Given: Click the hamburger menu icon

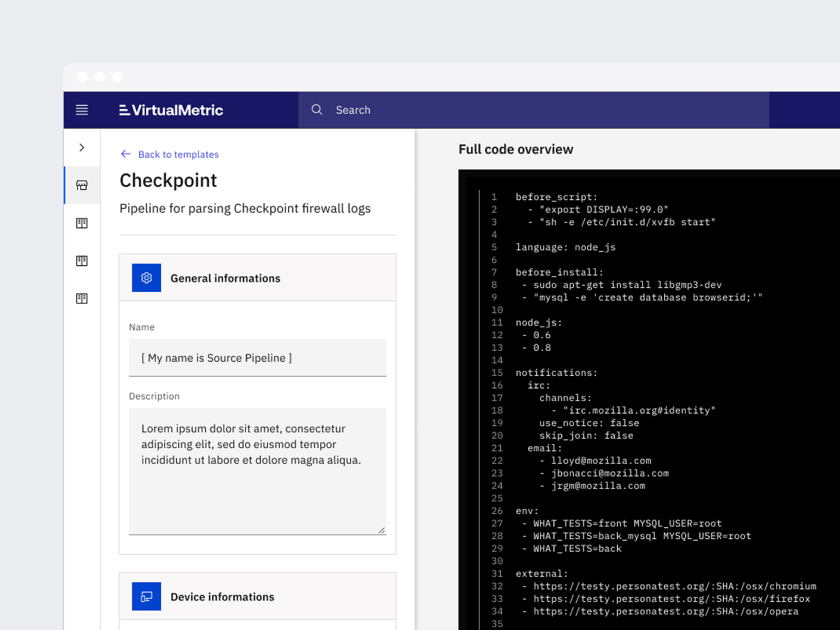Looking at the screenshot, I should 82,110.
